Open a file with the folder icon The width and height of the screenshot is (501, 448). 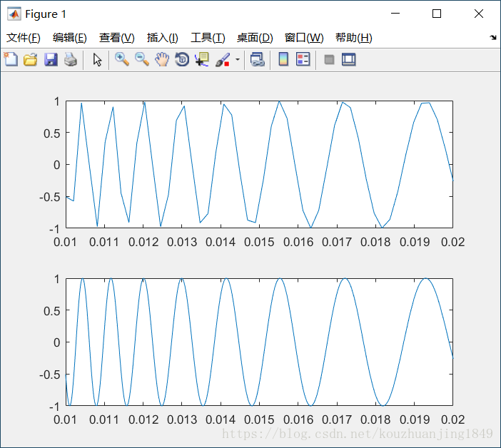tap(31, 60)
